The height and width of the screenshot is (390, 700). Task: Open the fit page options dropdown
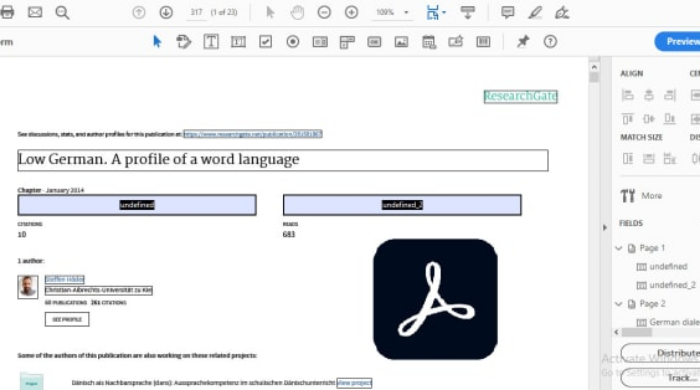pyautogui.click(x=444, y=12)
